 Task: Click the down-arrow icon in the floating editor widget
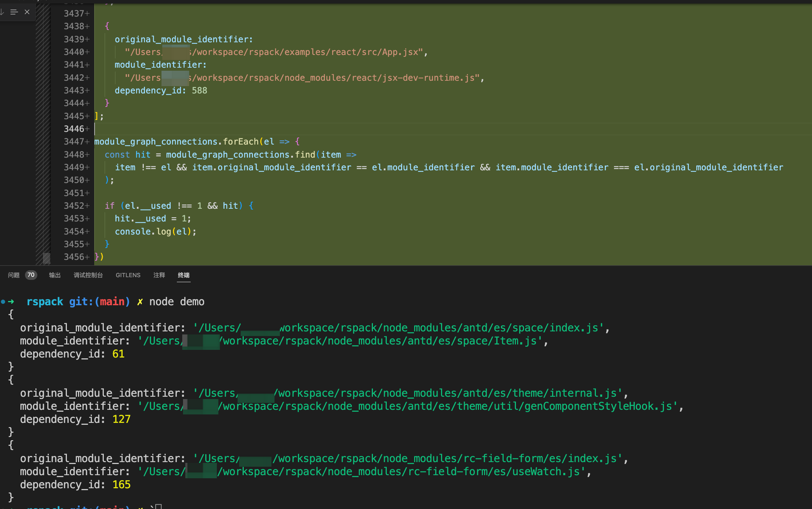3,12
